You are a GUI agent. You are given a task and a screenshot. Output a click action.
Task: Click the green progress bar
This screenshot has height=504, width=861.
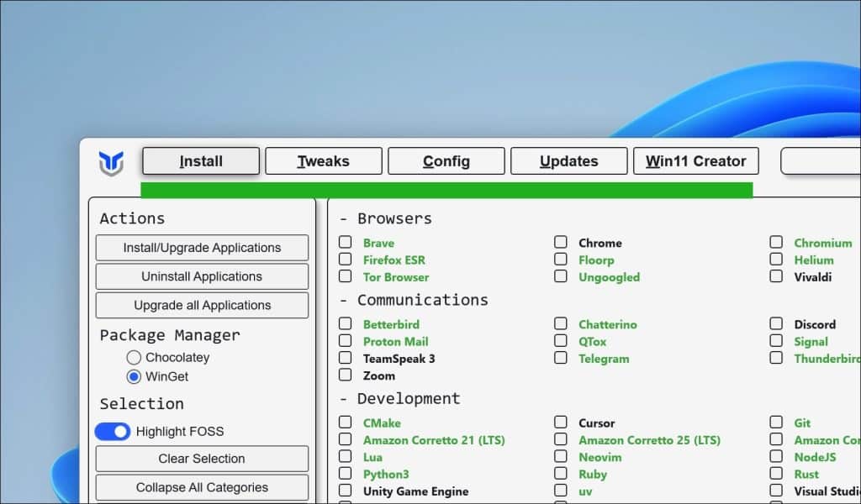click(x=446, y=190)
